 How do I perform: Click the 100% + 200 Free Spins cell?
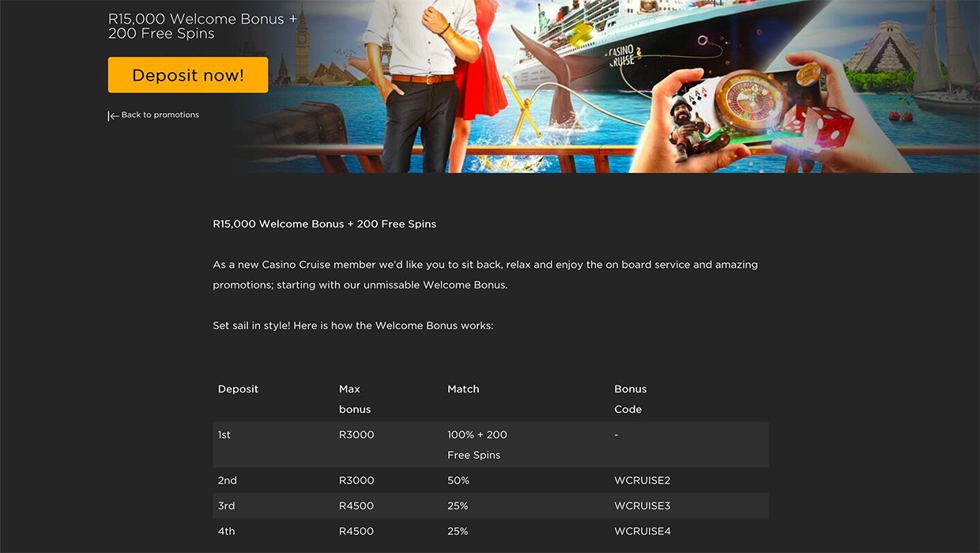point(477,445)
